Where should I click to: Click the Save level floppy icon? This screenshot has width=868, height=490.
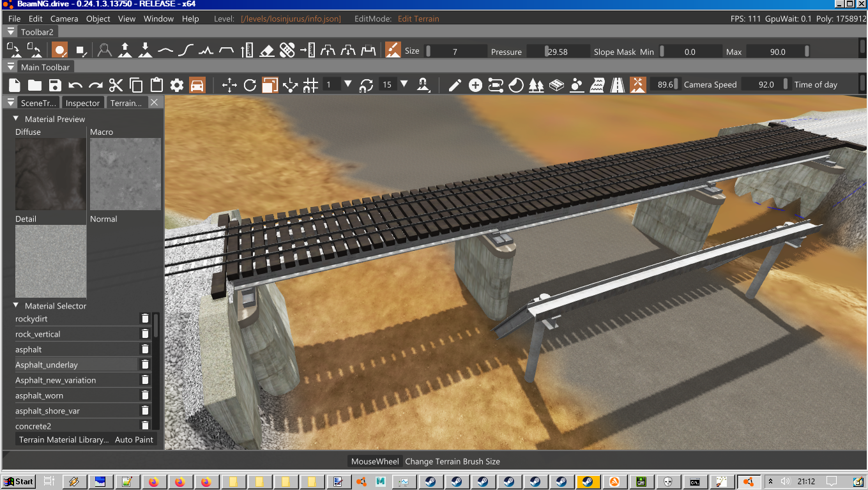point(55,85)
